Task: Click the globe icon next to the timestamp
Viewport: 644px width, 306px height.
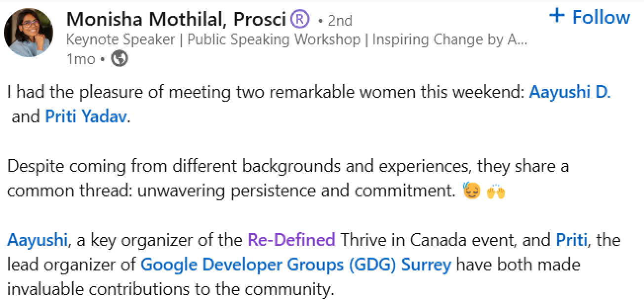Action: [x=119, y=59]
